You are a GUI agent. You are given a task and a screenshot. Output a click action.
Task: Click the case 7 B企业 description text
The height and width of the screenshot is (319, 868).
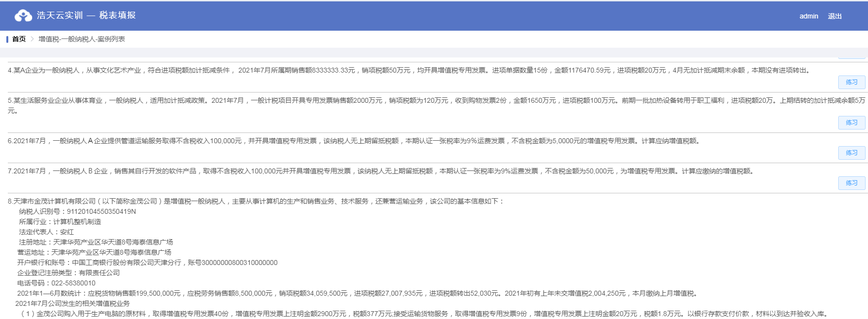click(381, 171)
